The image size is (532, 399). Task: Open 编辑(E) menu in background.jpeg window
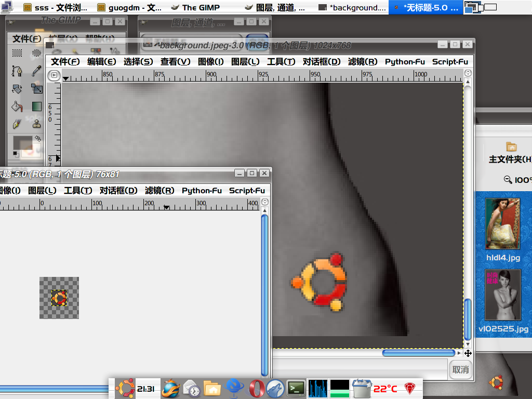pos(101,62)
